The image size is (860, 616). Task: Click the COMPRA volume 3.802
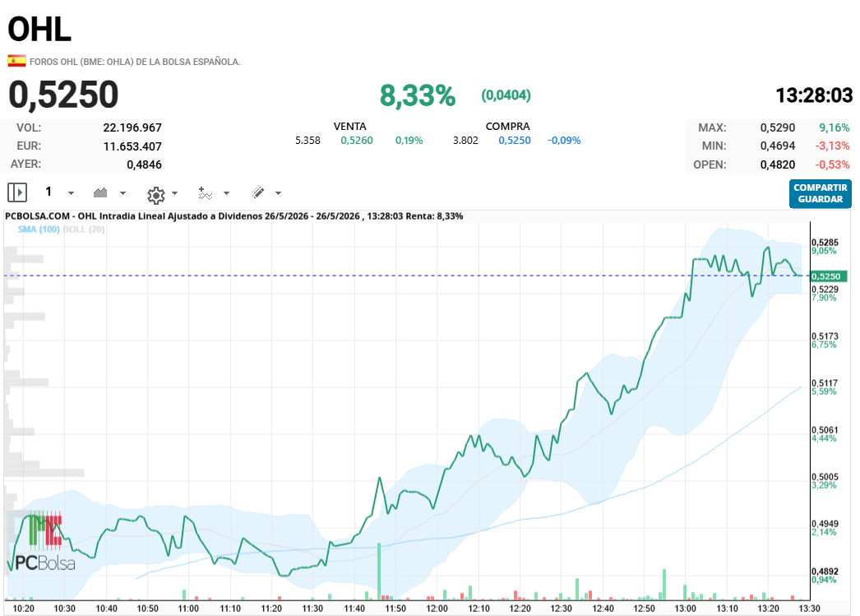point(465,141)
